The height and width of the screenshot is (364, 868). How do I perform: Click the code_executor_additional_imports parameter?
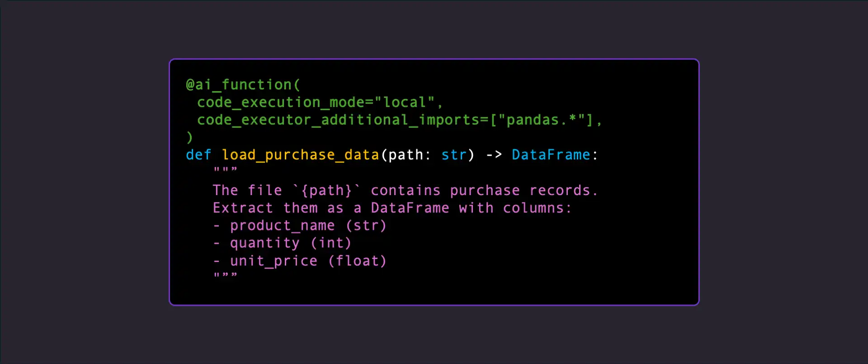(338, 120)
